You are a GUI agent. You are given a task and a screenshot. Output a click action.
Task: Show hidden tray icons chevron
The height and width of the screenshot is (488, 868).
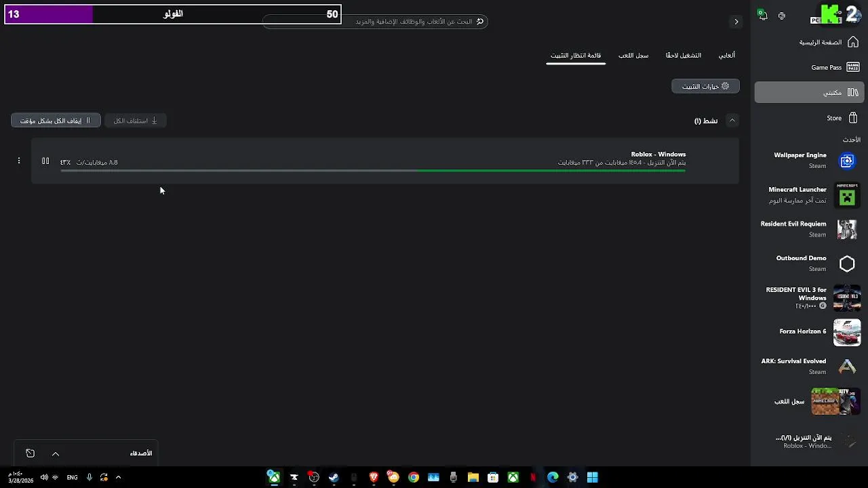click(x=118, y=477)
